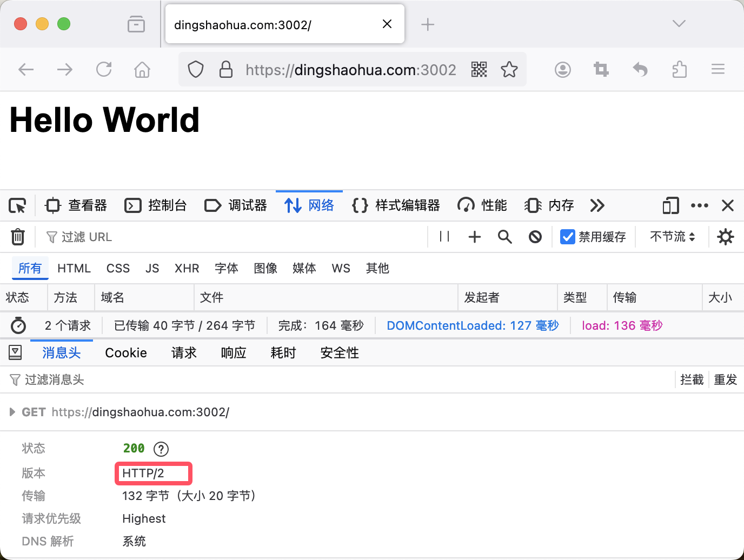Pause network recording
Image resolution: width=744 pixels, height=560 pixels.
pos(444,236)
